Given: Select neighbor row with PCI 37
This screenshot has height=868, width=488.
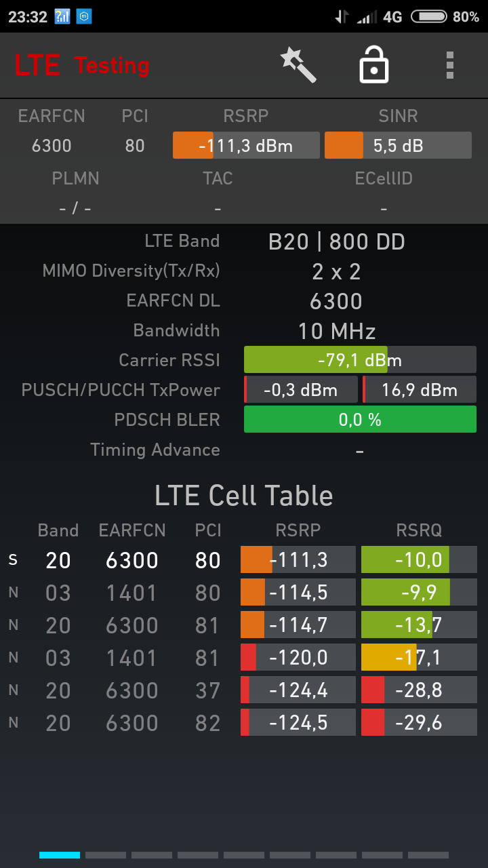Looking at the screenshot, I should coord(207,690).
